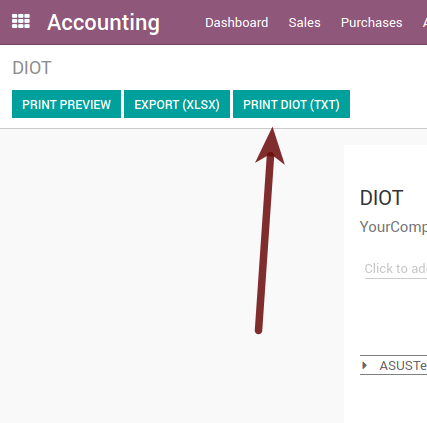427x423 pixels.
Task: Open the apps grid menu icon
Action: [x=21, y=21]
